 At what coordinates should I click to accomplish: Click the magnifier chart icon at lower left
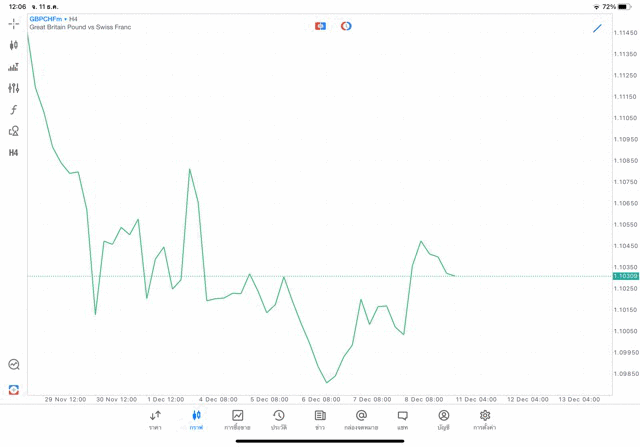(14, 365)
